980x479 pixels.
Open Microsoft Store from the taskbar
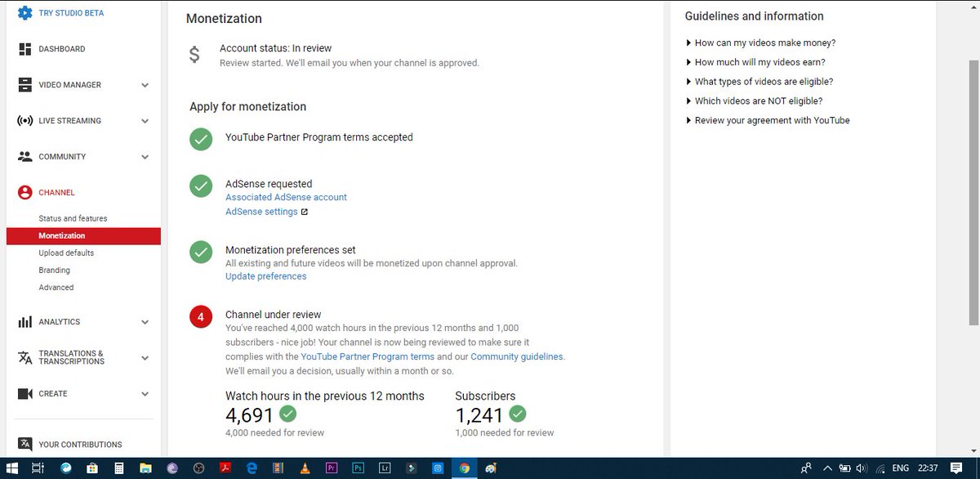(x=92, y=468)
